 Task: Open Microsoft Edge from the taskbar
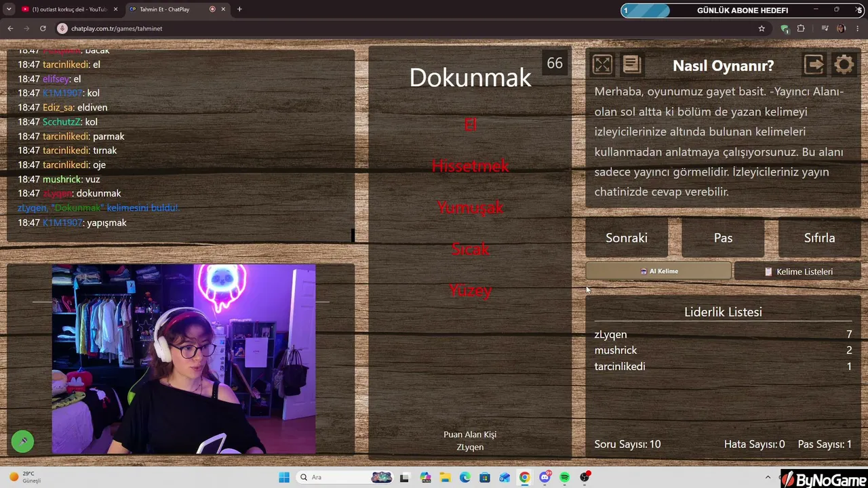coord(465,477)
